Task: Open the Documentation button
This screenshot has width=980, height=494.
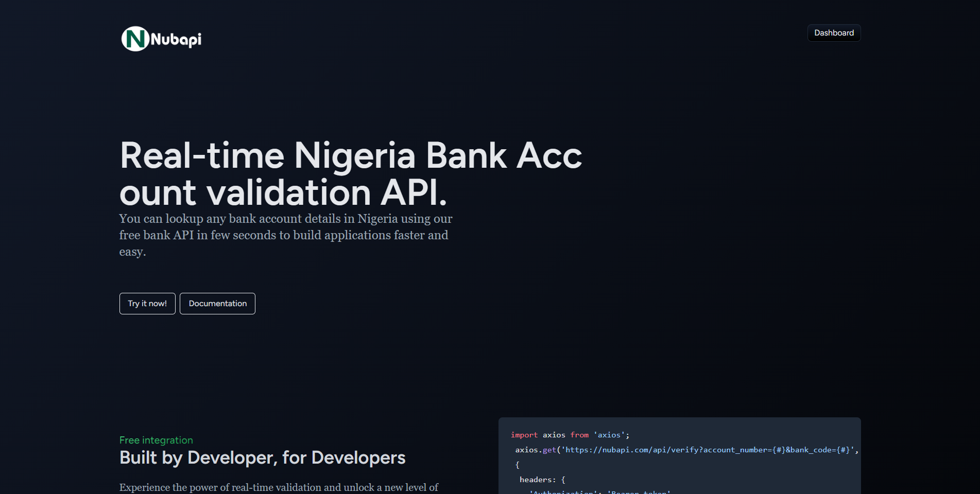Action: point(217,304)
